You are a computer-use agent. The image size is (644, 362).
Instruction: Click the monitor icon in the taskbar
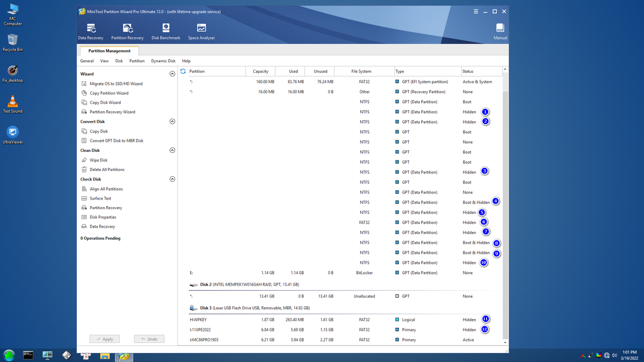tap(47, 355)
